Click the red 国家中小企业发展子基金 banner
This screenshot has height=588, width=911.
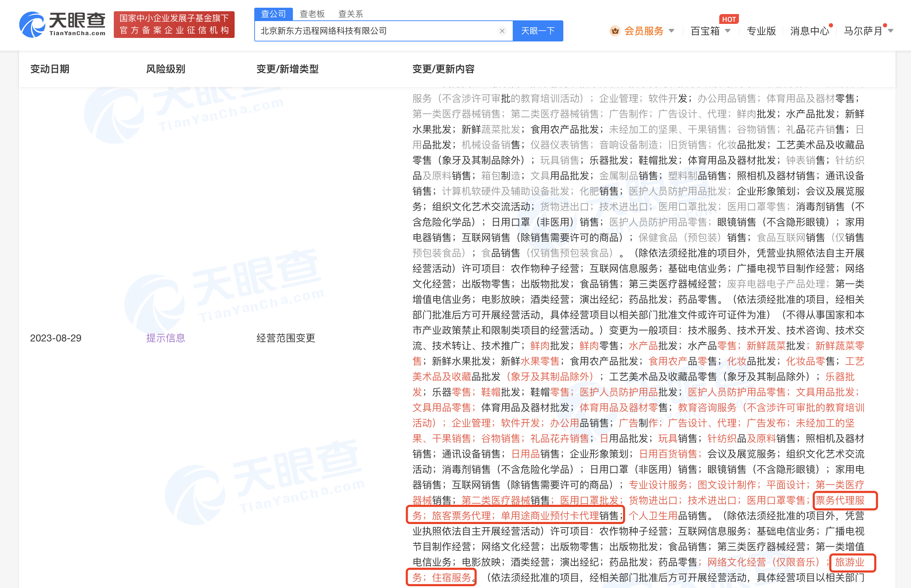(174, 25)
